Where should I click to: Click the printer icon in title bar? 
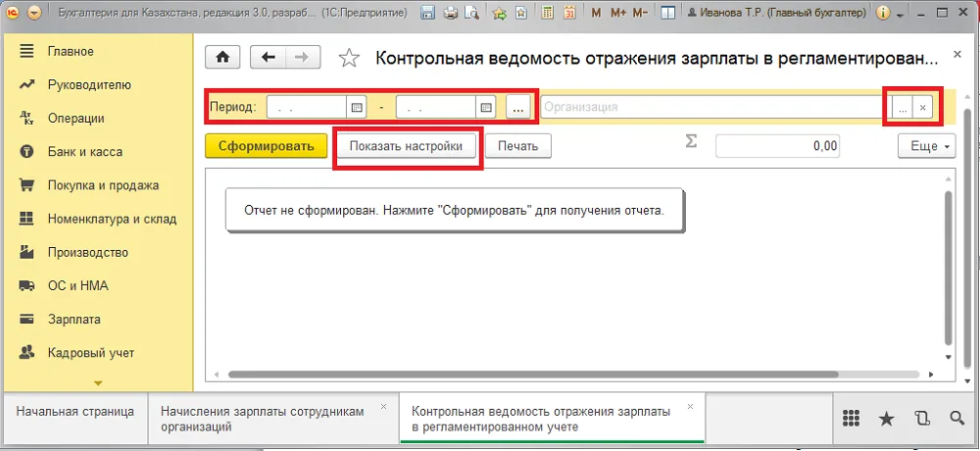451,13
